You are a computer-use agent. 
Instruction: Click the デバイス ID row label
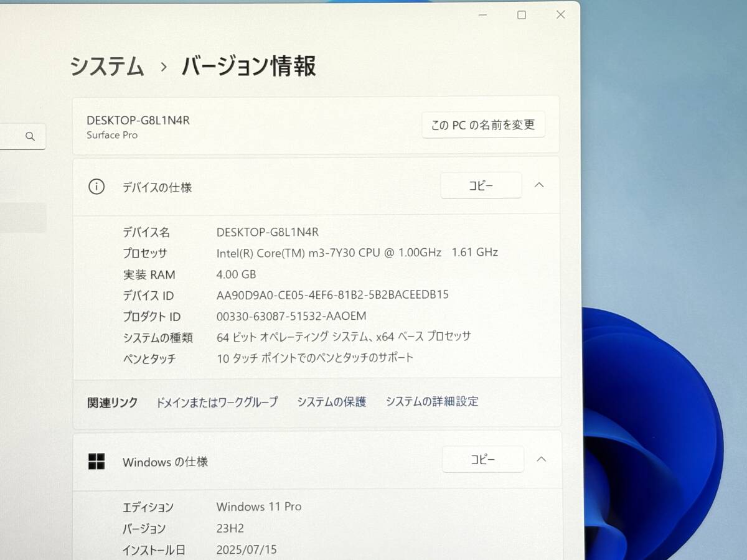tap(148, 296)
